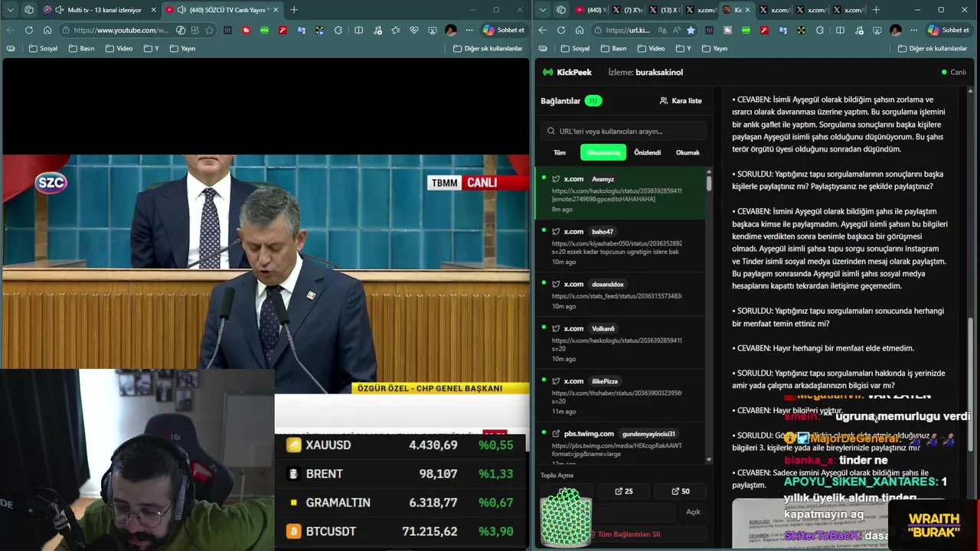Open new tab in right browser window

coord(876,10)
